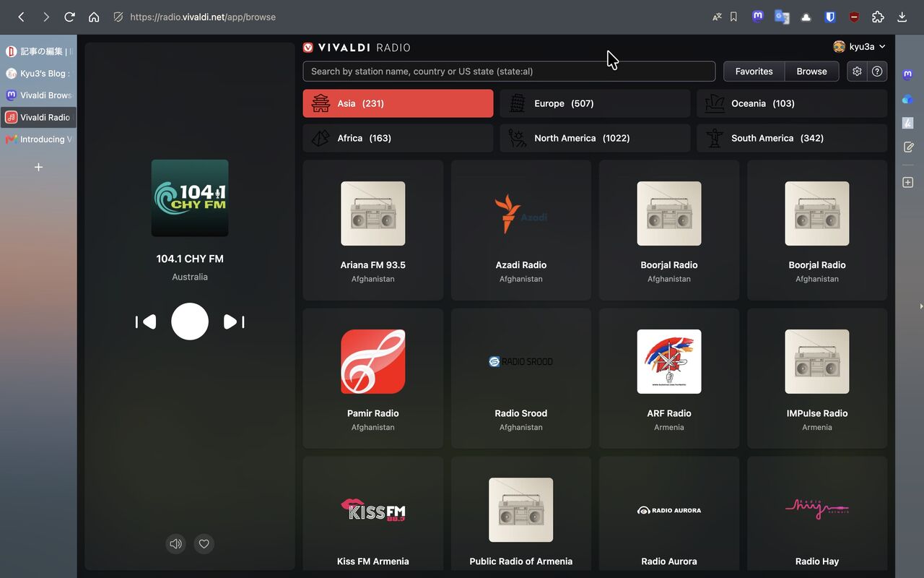This screenshot has width=924, height=578.
Task: Reload the Vivaldi Radio page
Action: tap(69, 17)
